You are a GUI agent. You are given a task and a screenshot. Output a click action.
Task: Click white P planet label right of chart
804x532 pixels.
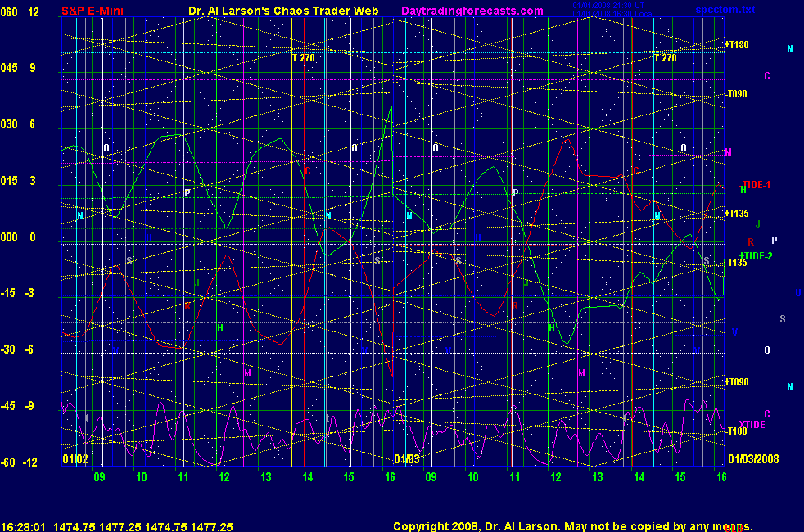click(775, 240)
